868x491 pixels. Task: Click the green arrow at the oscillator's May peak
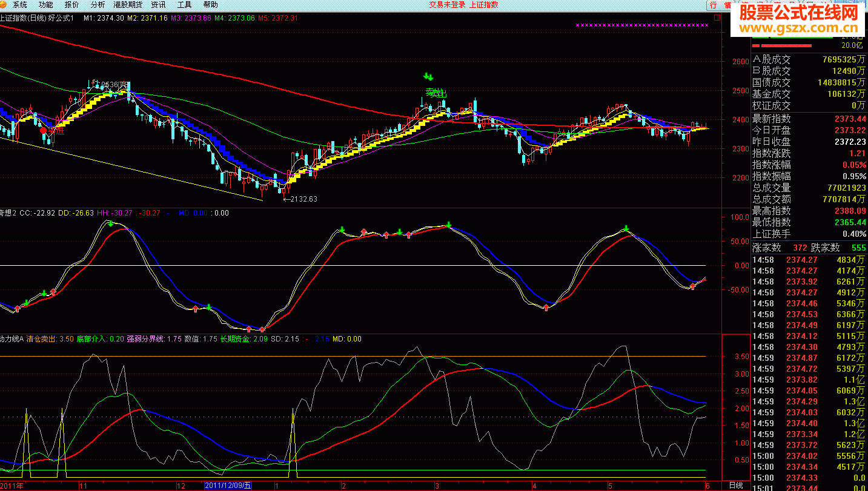(x=626, y=229)
